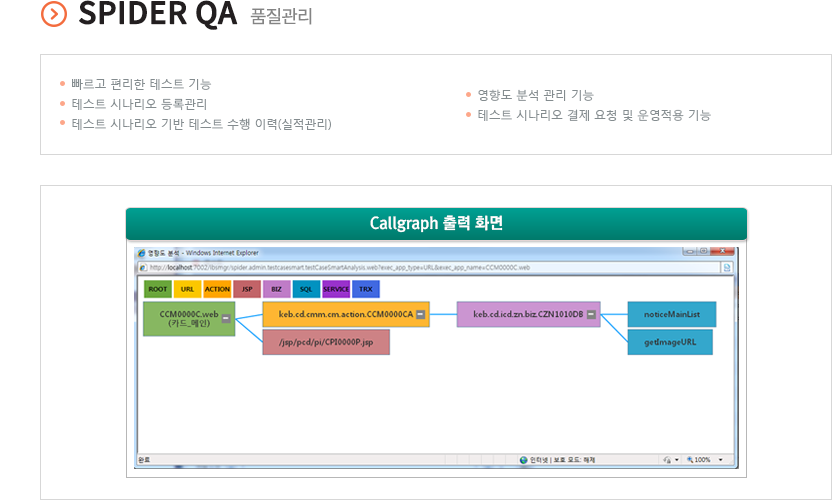This screenshot has width=832, height=500.
Task: Collapse the keb.cd.icd.zn.biz.CZN1010DB node
Action: click(591, 315)
